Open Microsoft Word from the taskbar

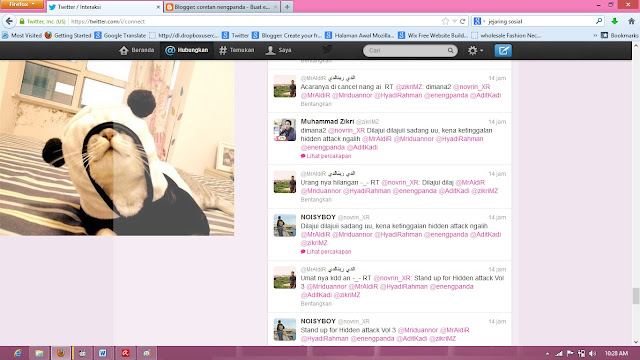point(102,353)
